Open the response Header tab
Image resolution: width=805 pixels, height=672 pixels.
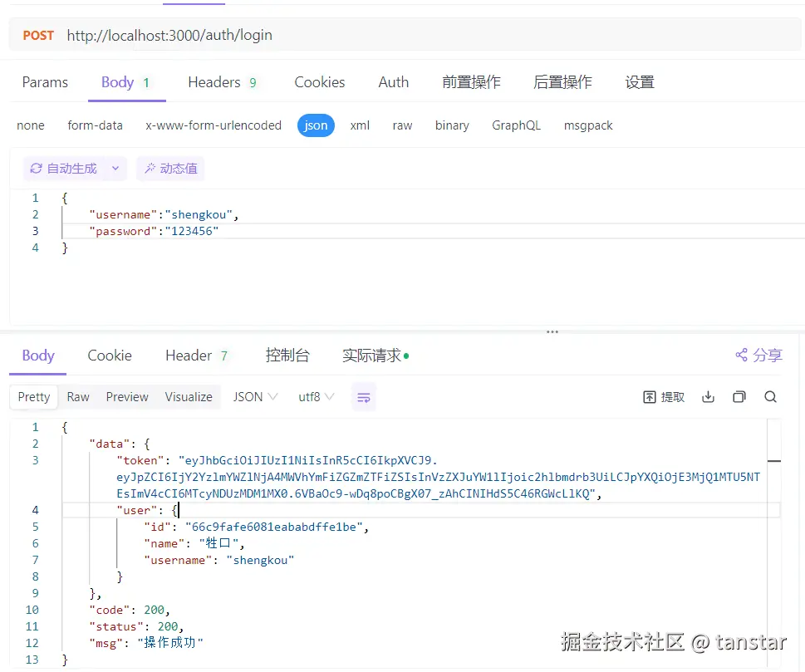[x=197, y=356]
